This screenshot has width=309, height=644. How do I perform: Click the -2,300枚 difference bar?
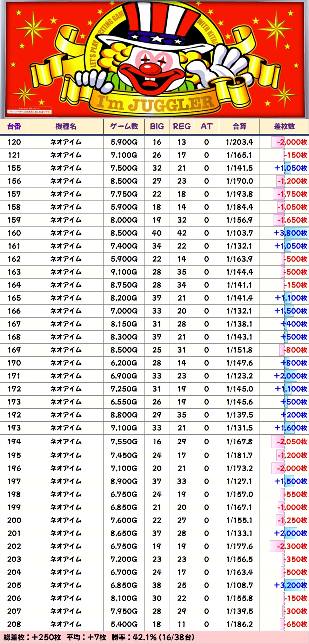point(289,546)
